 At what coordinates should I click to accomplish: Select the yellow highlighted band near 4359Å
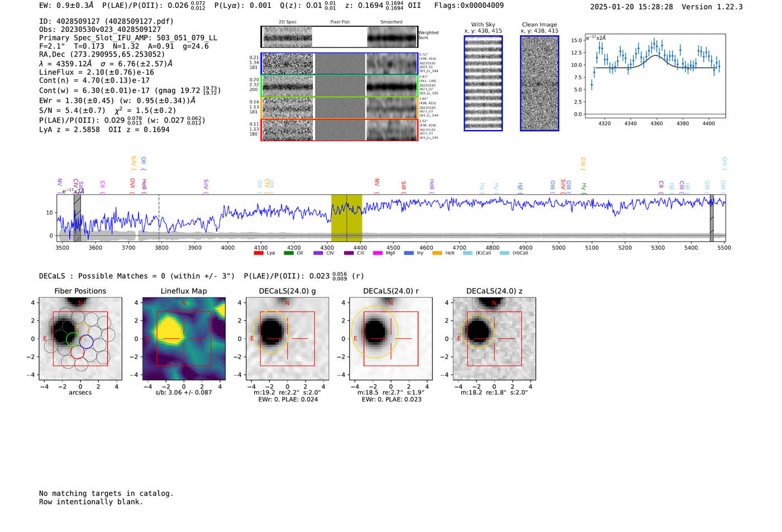tap(346, 218)
